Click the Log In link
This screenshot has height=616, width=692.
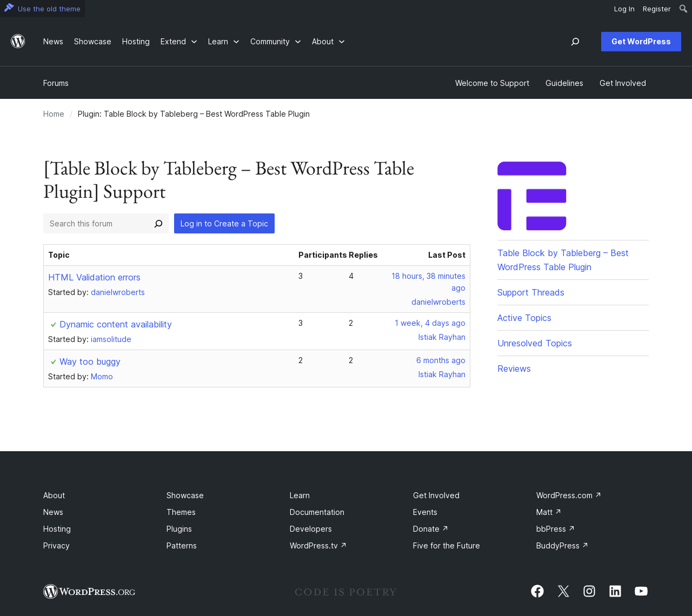[624, 9]
